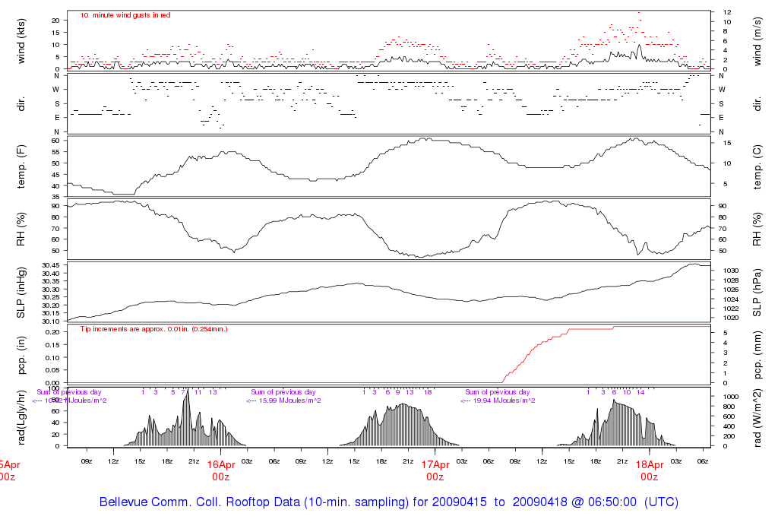Screen dimensions: 778x532
Task: Click the chart title starting 'Bellevue Comm. Coll. Rooftop Data'
Action: point(389,502)
